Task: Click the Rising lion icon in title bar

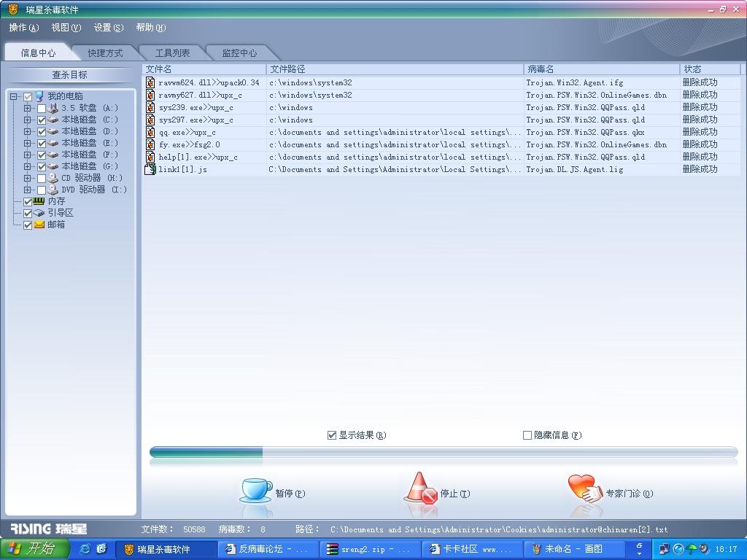Action: [x=13, y=9]
